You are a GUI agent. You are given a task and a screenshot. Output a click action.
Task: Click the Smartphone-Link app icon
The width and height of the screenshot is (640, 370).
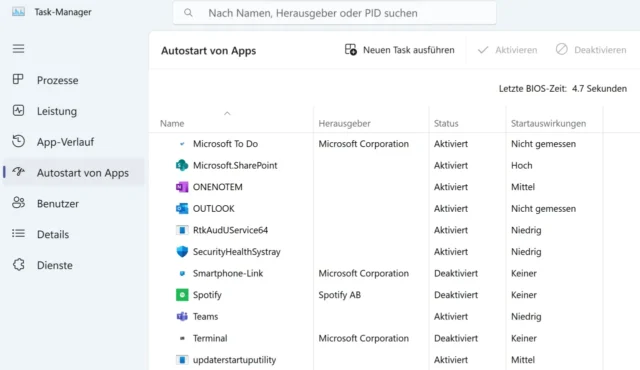(x=182, y=273)
